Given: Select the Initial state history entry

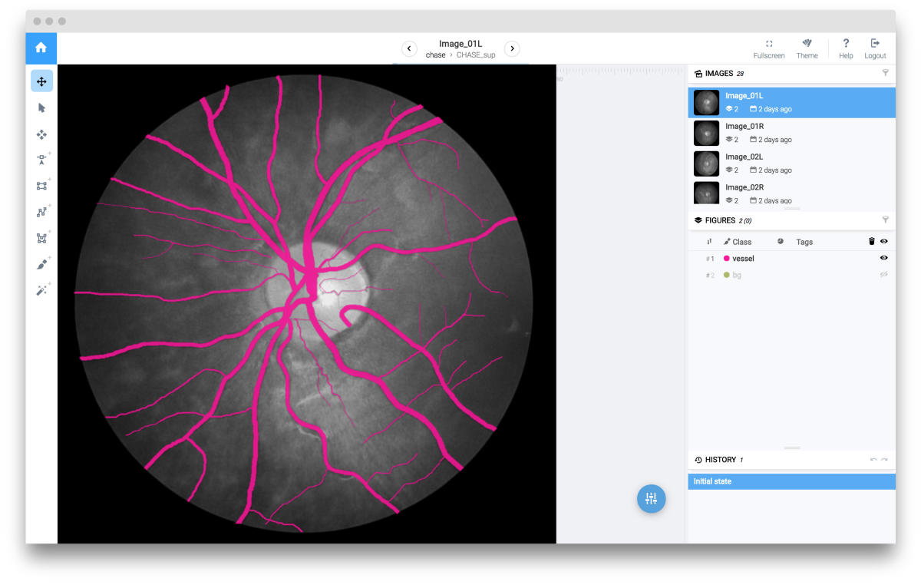Looking at the screenshot, I should [791, 481].
